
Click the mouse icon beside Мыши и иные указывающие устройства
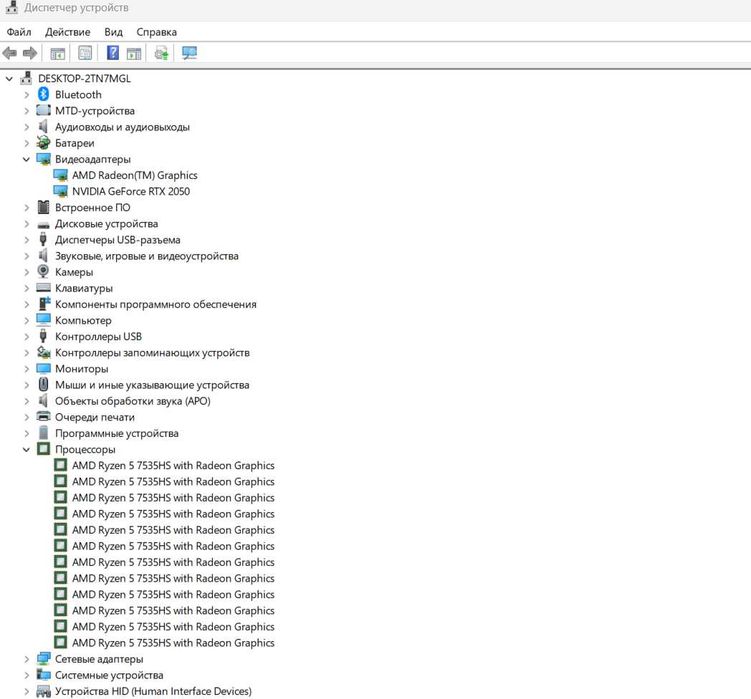click(x=43, y=385)
